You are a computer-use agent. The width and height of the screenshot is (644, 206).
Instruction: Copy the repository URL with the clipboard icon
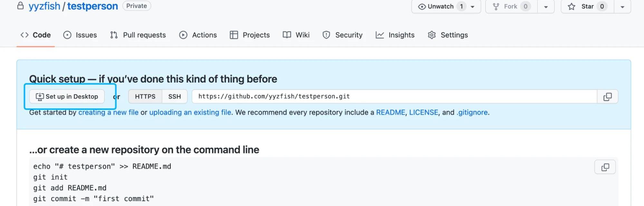click(607, 97)
